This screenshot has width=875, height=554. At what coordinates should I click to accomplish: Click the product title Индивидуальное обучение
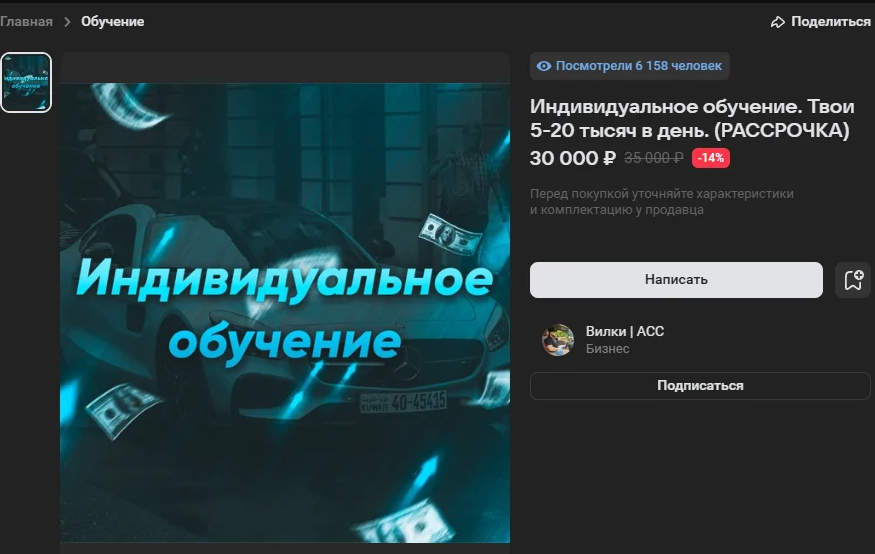point(692,118)
